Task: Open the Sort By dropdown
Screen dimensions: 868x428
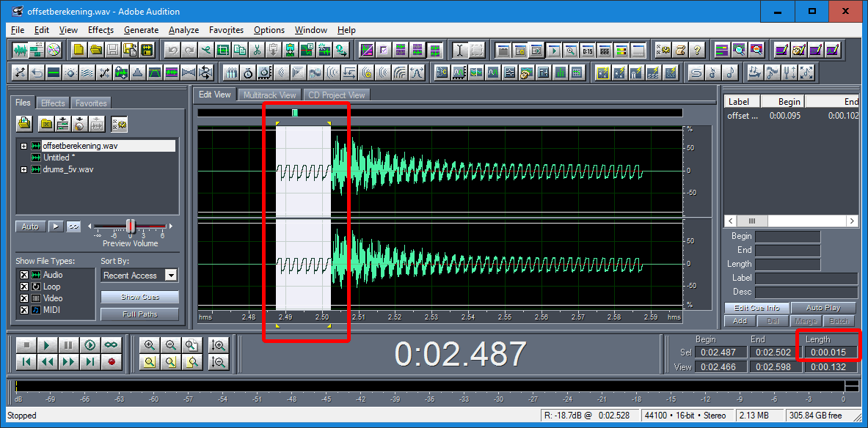Action: pos(171,276)
